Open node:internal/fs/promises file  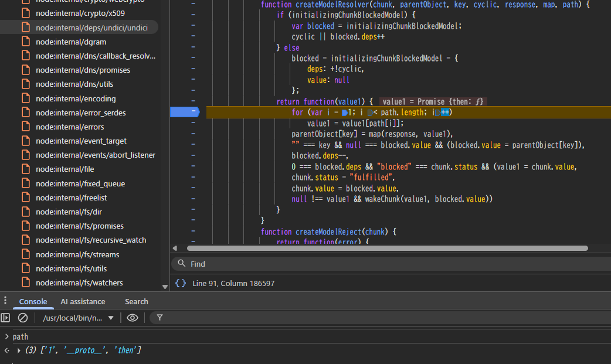79,226
